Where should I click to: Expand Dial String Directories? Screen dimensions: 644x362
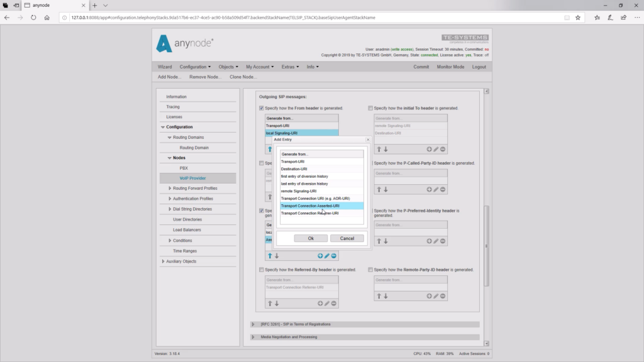point(170,209)
